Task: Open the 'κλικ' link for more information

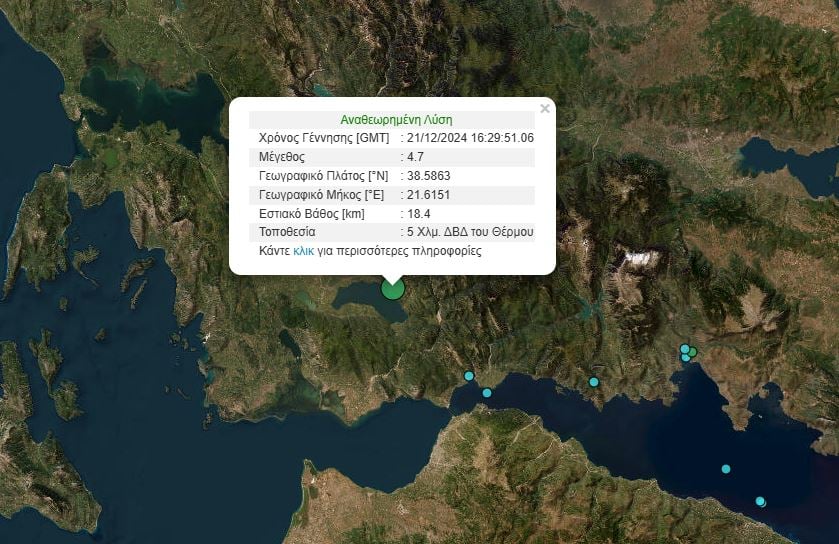Action: (304, 252)
